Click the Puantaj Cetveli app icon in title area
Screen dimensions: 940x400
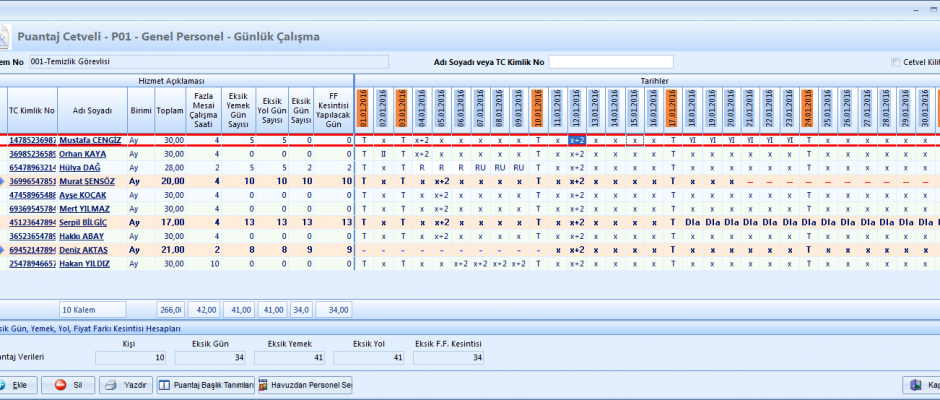click(x=5, y=36)
